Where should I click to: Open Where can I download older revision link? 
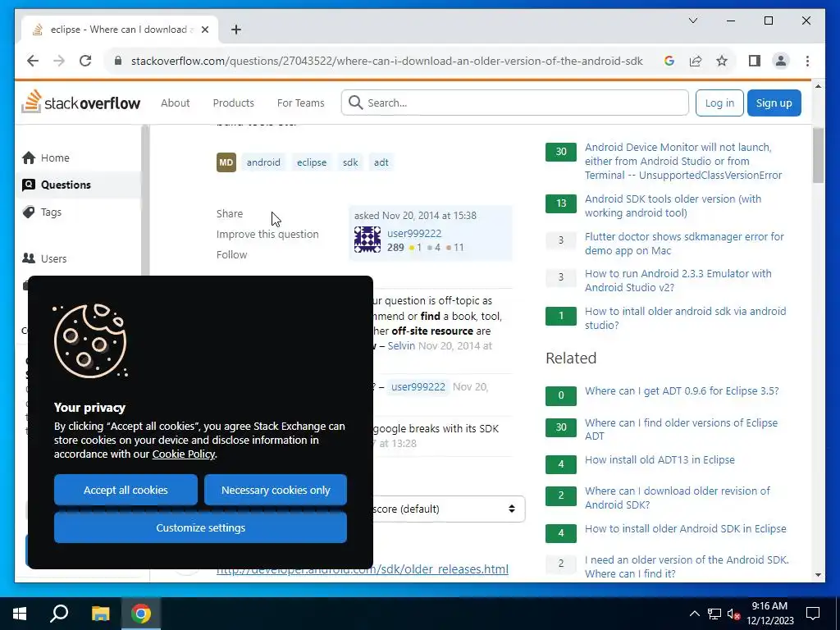tap(677, 498)
